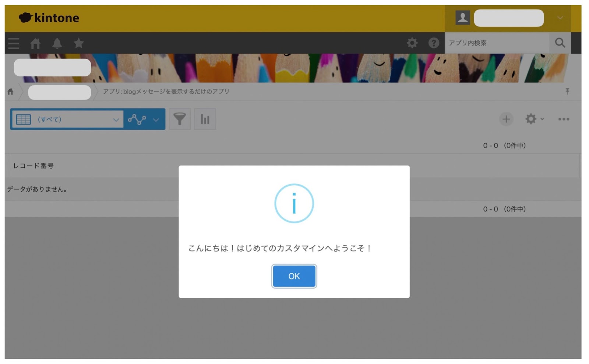Go to the portal home icon
Image resolution: width=589 pixels, height=364 pixels.
coord(35,43)
